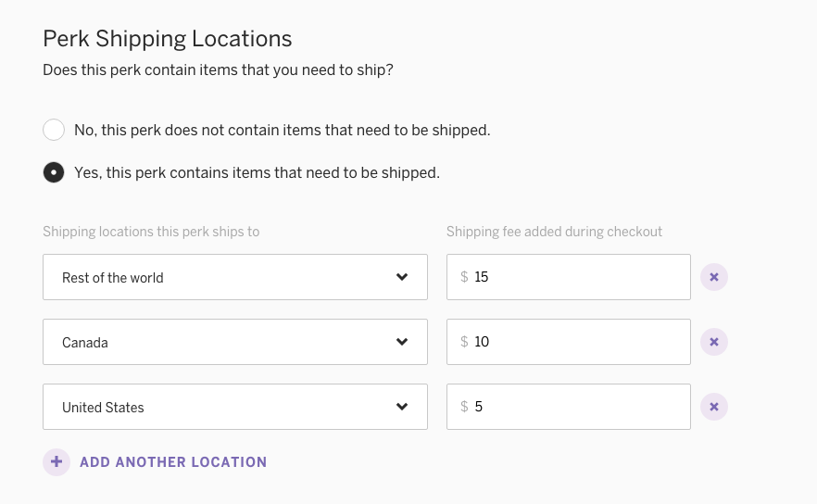Remove the United States shipping row
The image size is (817, 504).
point(714,407)
